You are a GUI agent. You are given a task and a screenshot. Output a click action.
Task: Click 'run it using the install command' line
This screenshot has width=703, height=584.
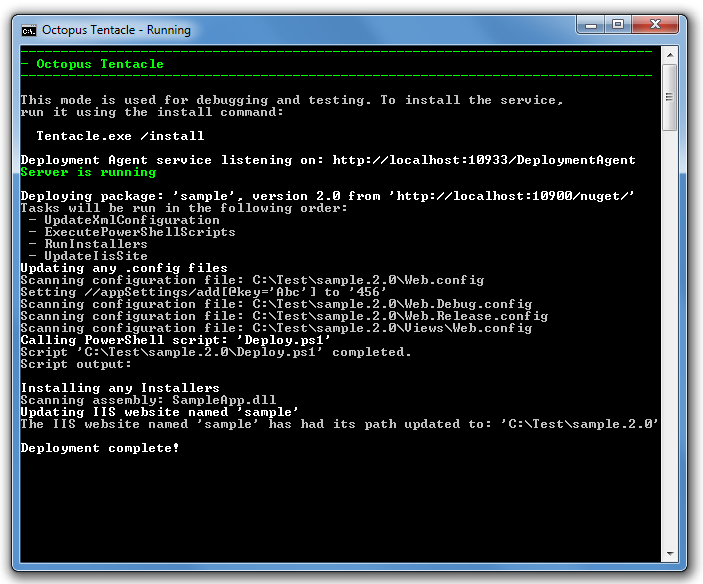(152, 112)
